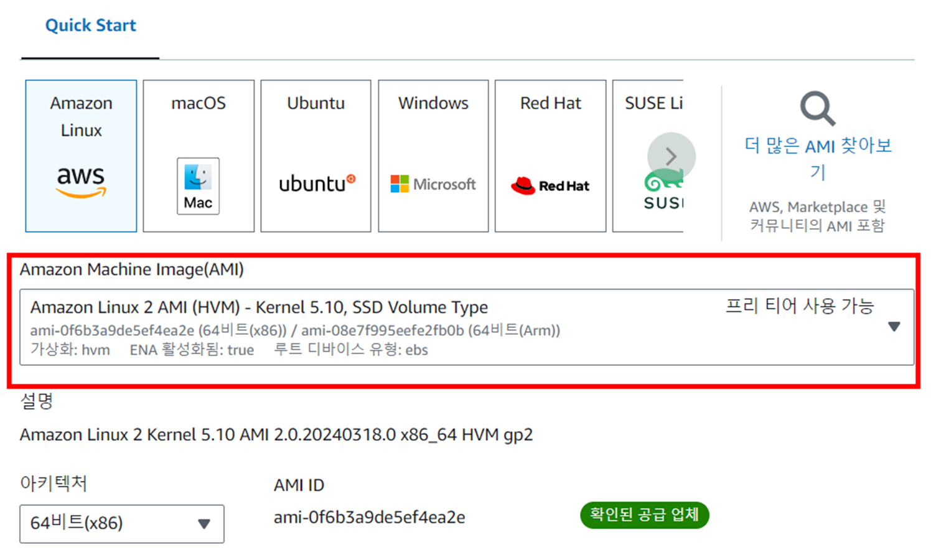Click the 'AWS, Marketplace 및 커뮤니티의 AMI 포함' text
The width and height of the screenshot is (936, 560).
pyautogui.click(x=817, y=216)
